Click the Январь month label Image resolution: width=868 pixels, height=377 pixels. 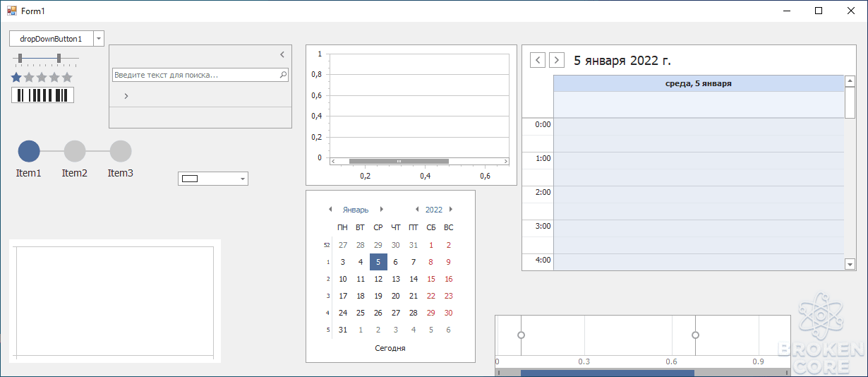pos(356,210)
